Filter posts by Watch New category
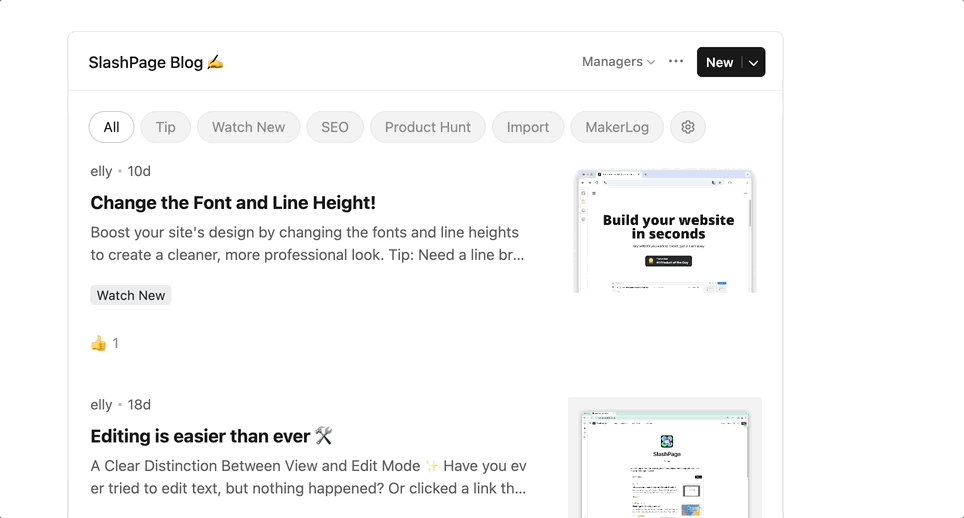The width and height of the screenshot is (964, 518). tap(248, 127)
